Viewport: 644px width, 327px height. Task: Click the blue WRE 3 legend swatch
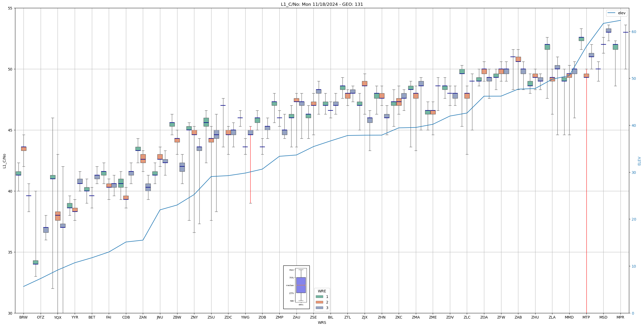click(319, 308)
